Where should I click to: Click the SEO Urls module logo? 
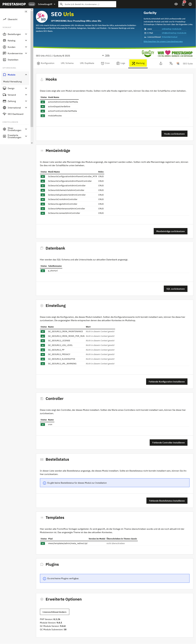[42, 17]
